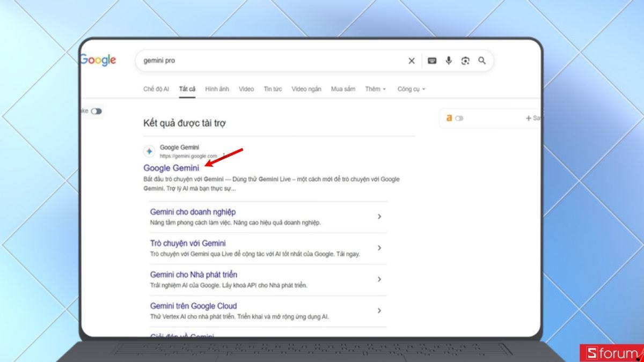The width and height of the screenshot is (644, 362).
Task: Switch to the Tin tức tab
Action: click(273, 89)
